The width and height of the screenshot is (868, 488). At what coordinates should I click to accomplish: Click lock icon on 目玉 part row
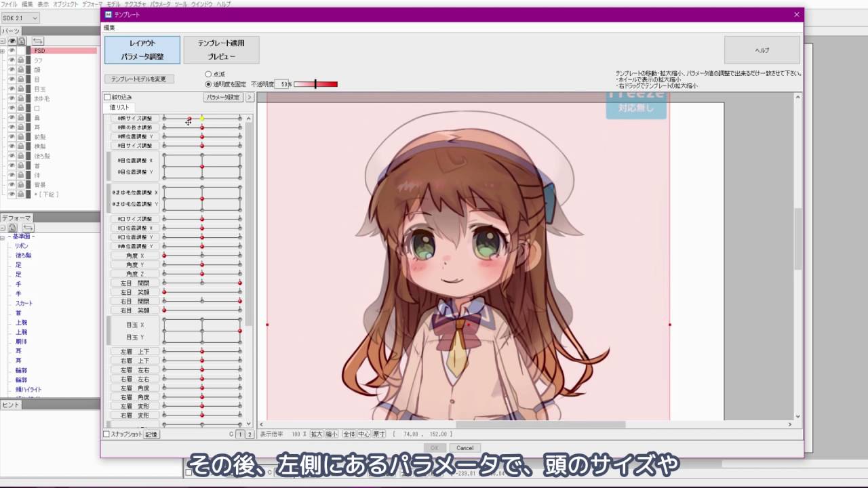21,89
